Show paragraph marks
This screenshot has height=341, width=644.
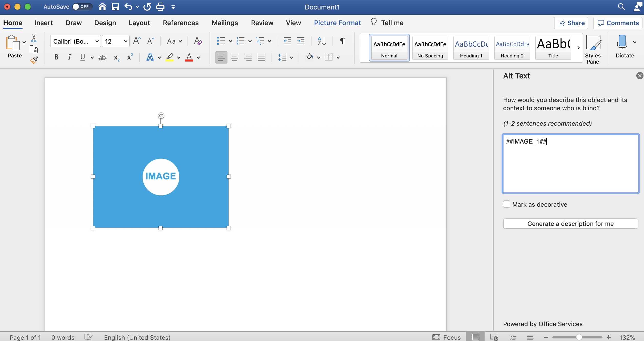342,41
